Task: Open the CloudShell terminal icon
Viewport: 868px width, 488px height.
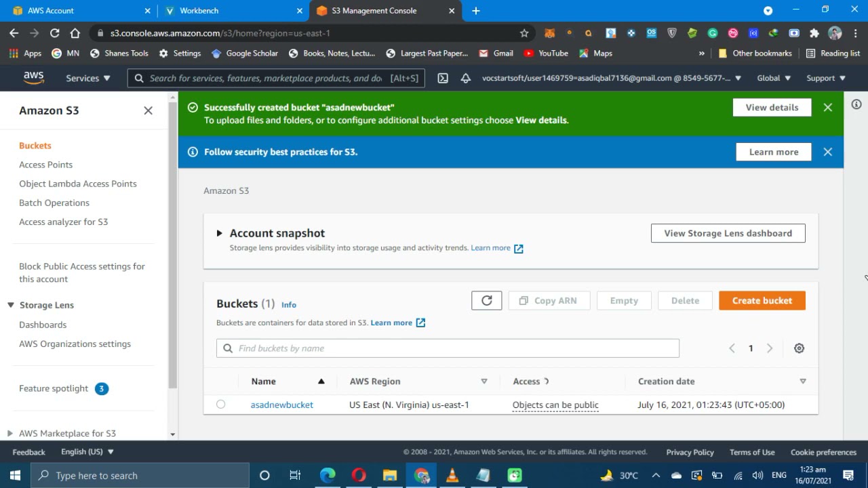Action: point(443,78)
